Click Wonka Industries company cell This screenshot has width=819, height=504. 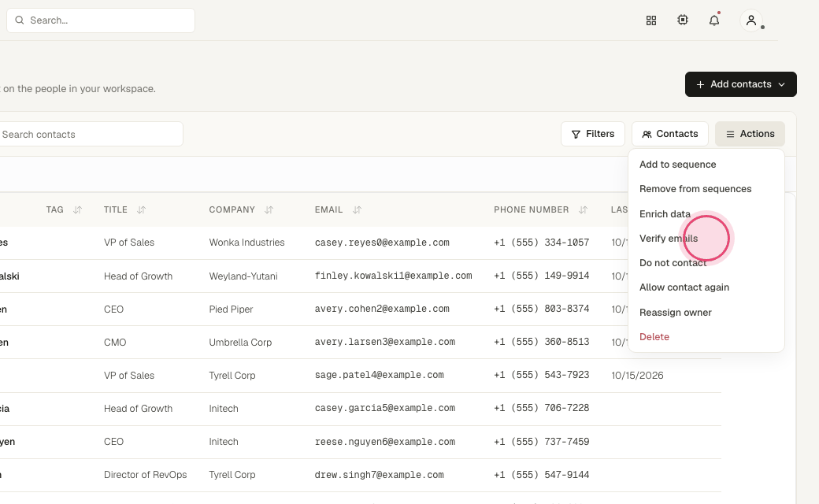pos(246,243)
